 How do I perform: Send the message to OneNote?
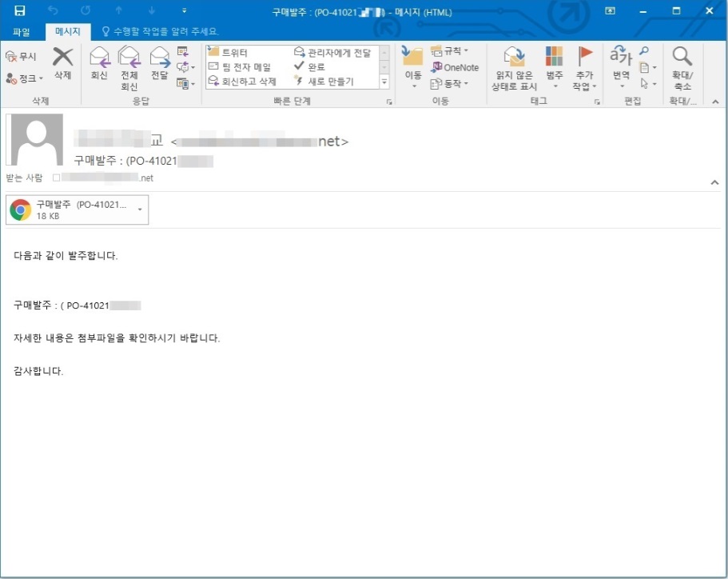455,67
